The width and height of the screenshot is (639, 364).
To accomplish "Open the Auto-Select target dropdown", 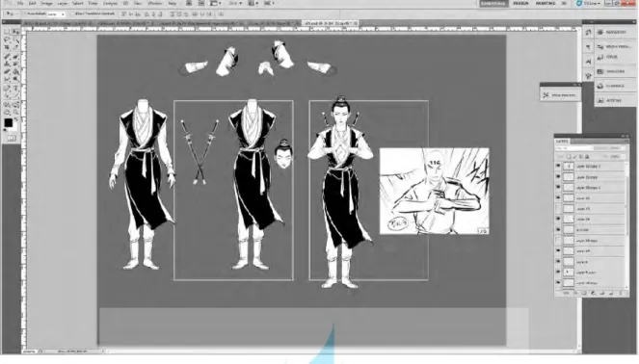I will (x=56, y=13).
